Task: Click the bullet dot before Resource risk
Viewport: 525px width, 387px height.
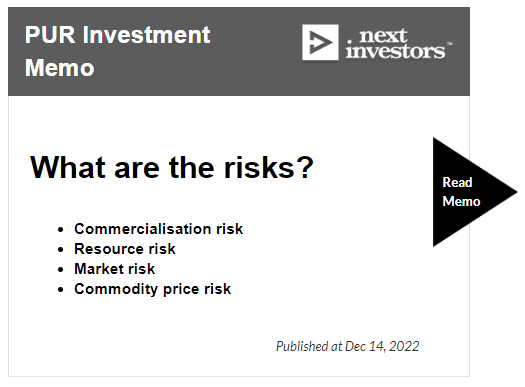Action: 60,250
